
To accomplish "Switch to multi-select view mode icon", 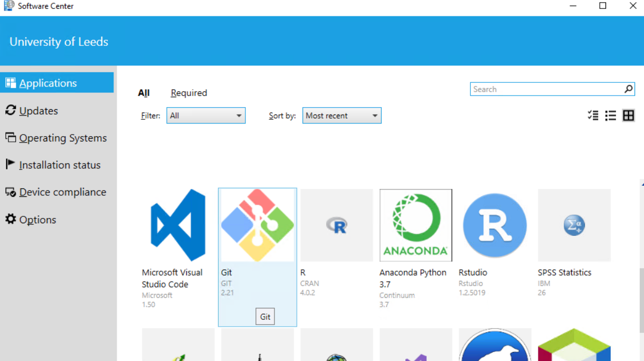I will click(x=593, y=116).
